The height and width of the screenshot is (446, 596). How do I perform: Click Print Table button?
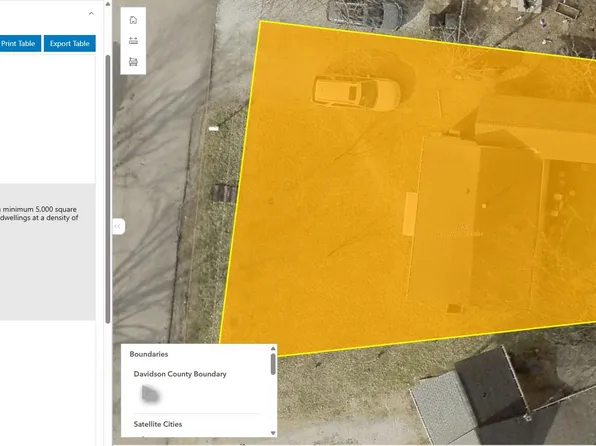[x=19, y=43]
